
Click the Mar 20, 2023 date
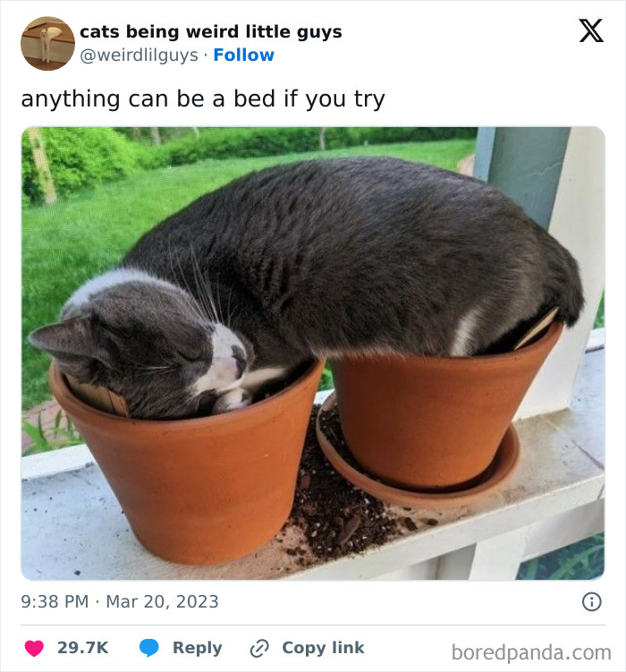pyautogui.click(x=162, y=601)
